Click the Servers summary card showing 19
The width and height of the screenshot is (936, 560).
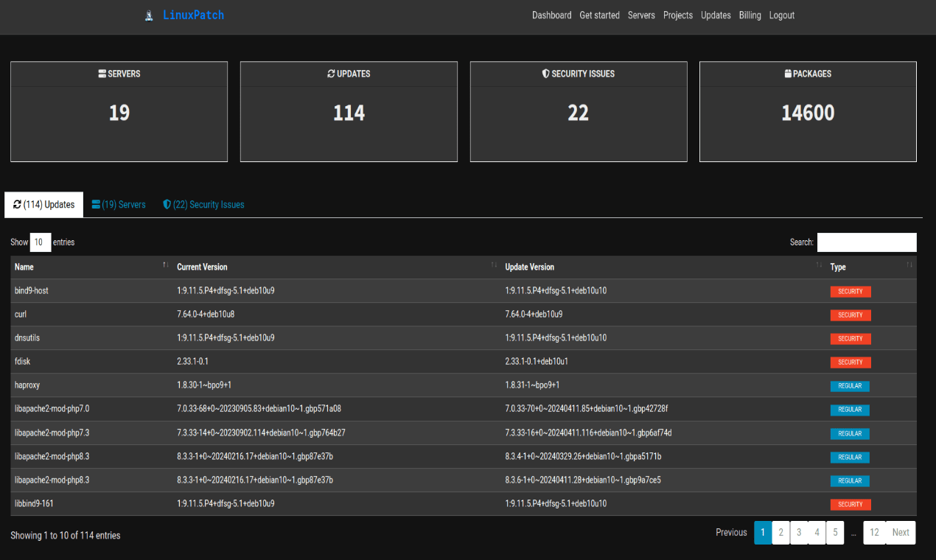coord(119,111)
